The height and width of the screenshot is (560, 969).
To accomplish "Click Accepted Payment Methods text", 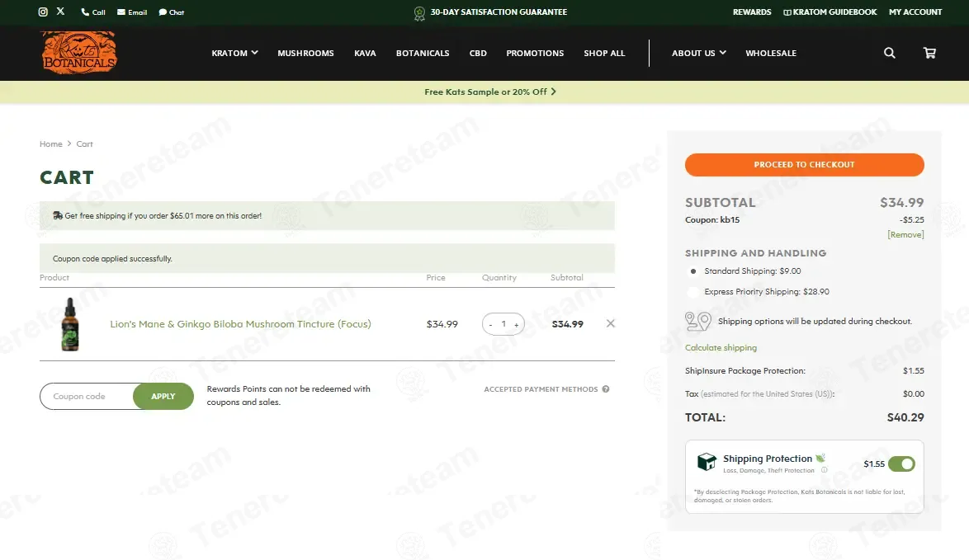I will 541,389.
